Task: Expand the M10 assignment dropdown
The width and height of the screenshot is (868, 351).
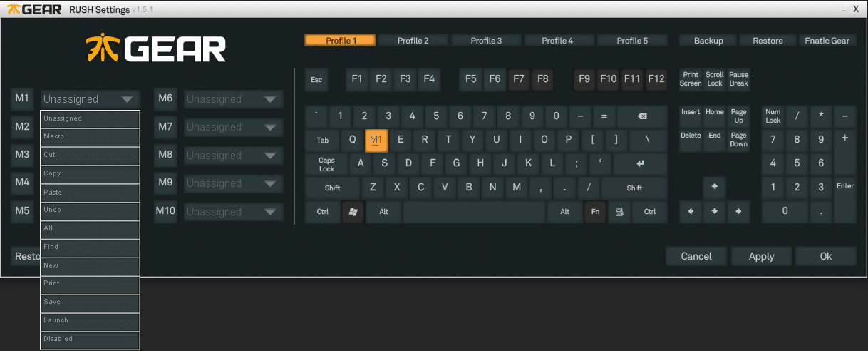Action: tap(269, 212)
